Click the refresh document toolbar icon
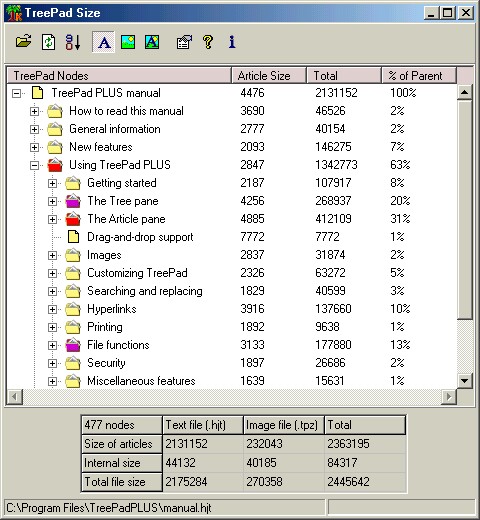Image resolution: width=480 pixels, height=520 pixels. [x=48, y=42]
